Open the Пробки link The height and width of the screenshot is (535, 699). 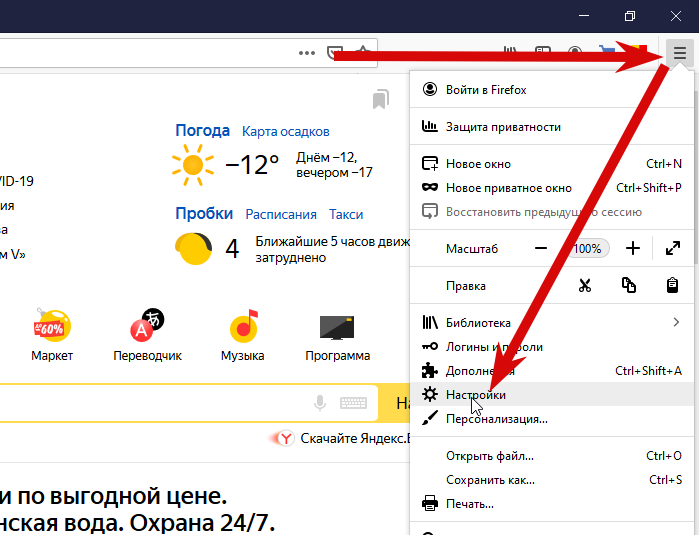coord(204,214)
